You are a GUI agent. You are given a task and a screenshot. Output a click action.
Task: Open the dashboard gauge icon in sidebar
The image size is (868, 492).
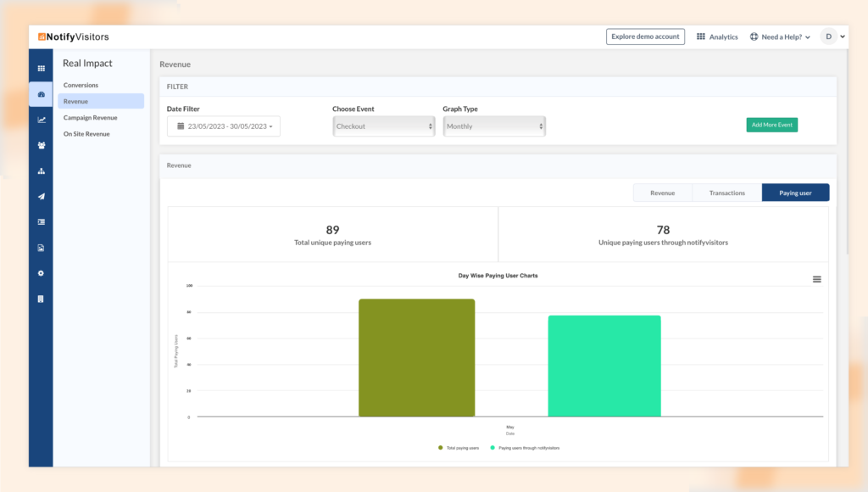[x=41, y=94]
